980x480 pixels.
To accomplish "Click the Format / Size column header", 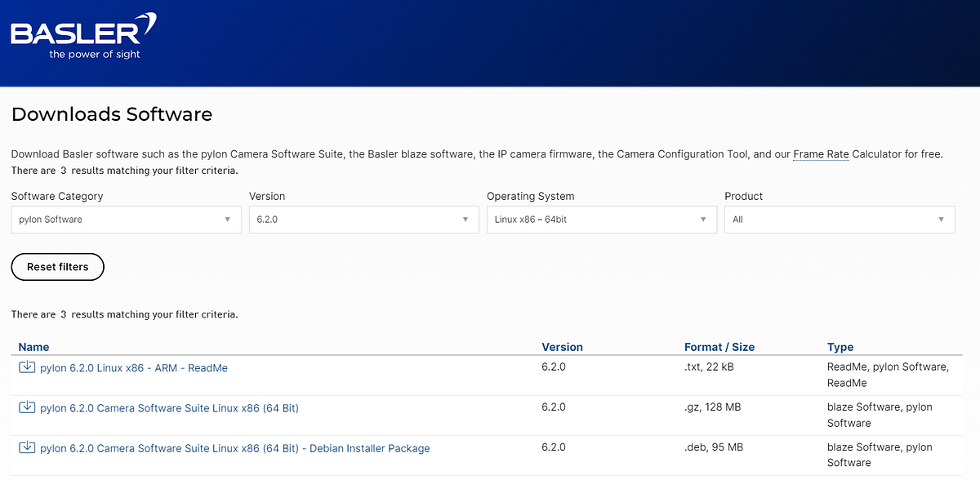I will pos(719,347).
